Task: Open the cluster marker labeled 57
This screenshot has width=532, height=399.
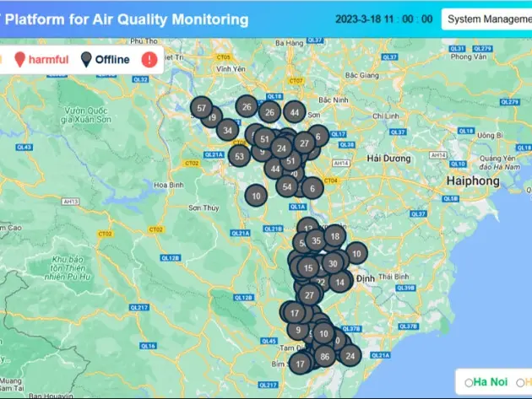Action: [201, 108]
